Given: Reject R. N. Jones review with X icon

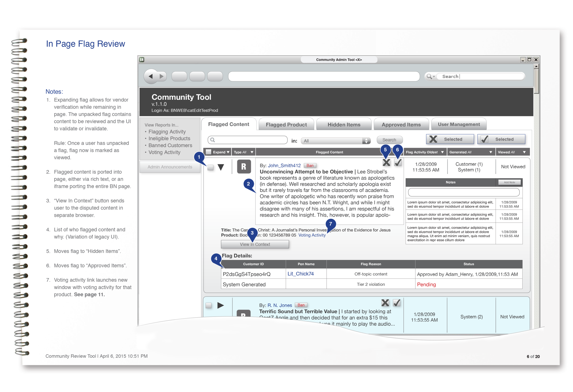Looking at the screenshot, I should (385, 303).
